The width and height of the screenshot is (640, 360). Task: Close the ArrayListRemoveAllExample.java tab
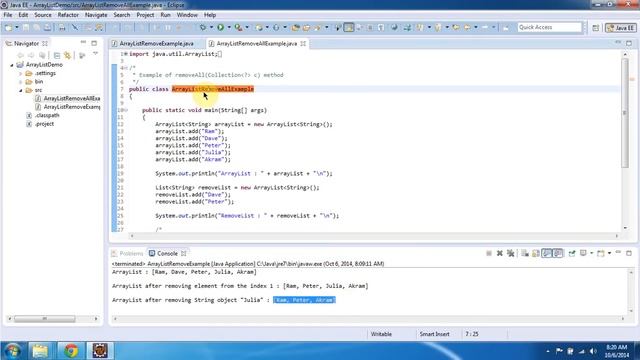pyautogui.click(x=303, y=44)
